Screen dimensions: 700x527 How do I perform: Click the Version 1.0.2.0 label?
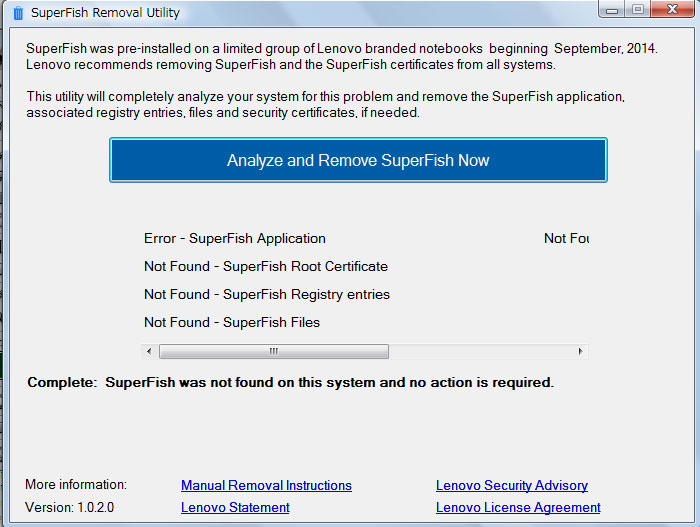click(70, 508)
